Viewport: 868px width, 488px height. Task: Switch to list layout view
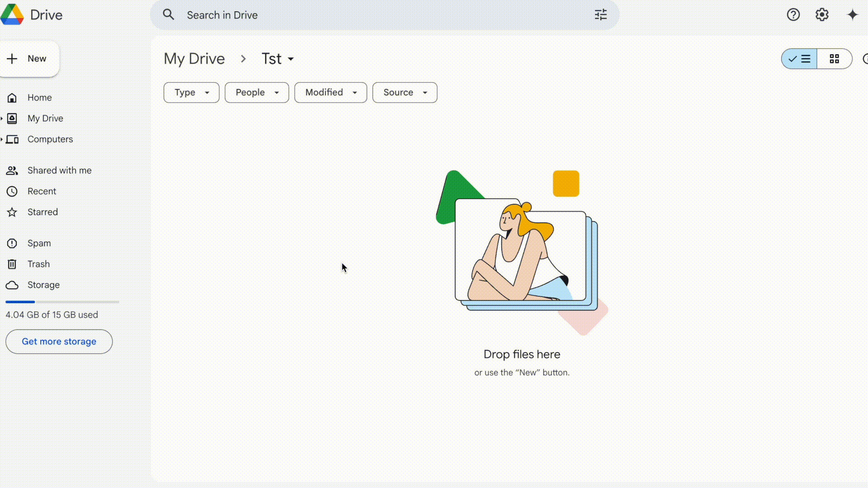point(799,59)
